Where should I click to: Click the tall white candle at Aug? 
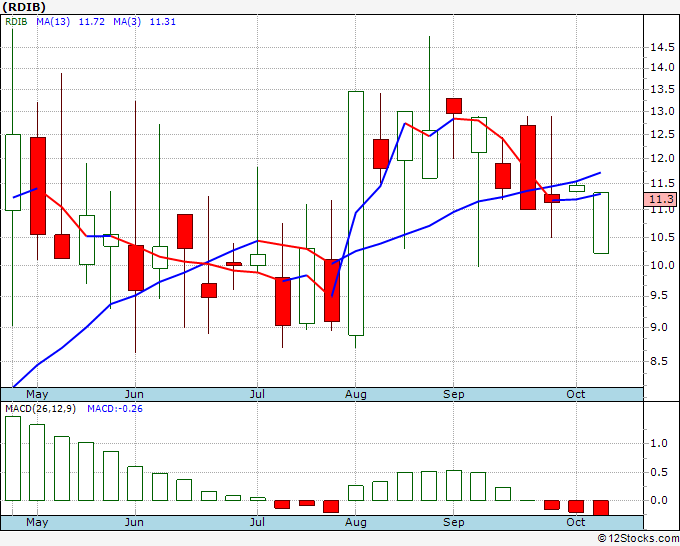[x=356, y=213]
